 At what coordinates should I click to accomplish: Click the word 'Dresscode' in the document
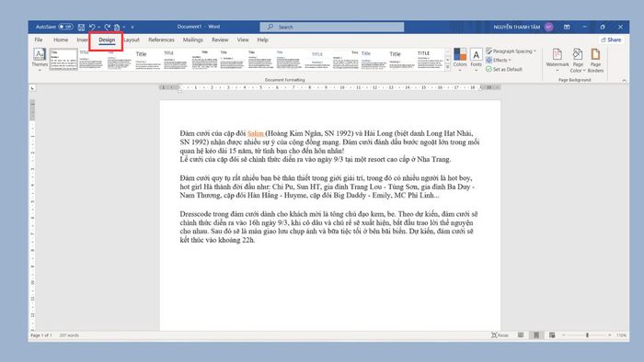point(195,214)
